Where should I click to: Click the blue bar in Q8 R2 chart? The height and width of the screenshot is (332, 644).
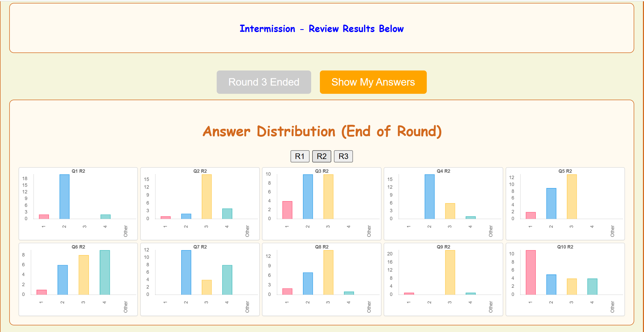point(308,284)
